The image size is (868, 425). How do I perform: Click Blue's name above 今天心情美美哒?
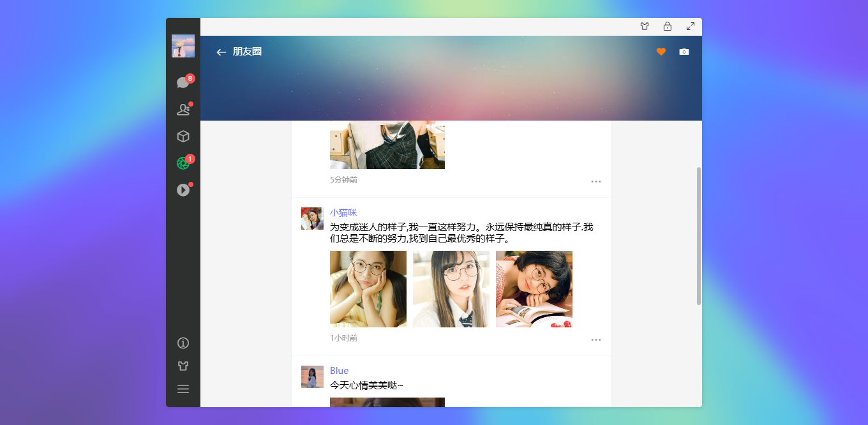[339, 370]
